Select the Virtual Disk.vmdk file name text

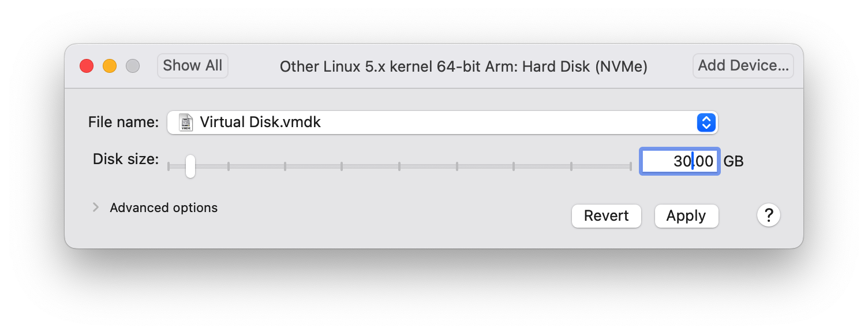(260, 123)
